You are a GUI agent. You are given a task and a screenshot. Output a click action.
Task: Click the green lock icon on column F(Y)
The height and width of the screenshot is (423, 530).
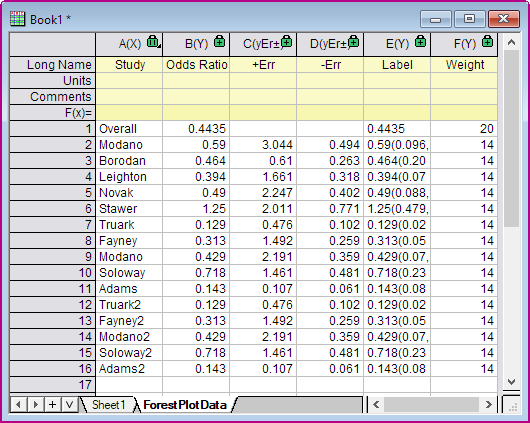point(487,41)
